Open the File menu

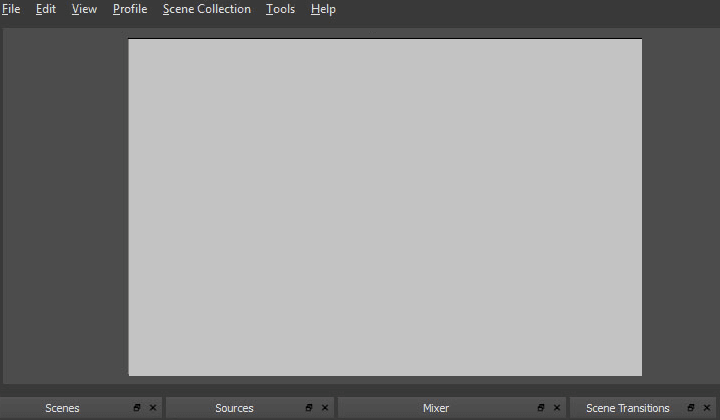coord(11,9)
